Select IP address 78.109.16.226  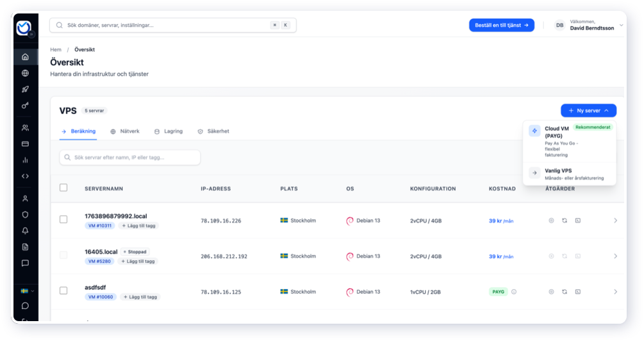pyautogui.click(x=221, y=220)
